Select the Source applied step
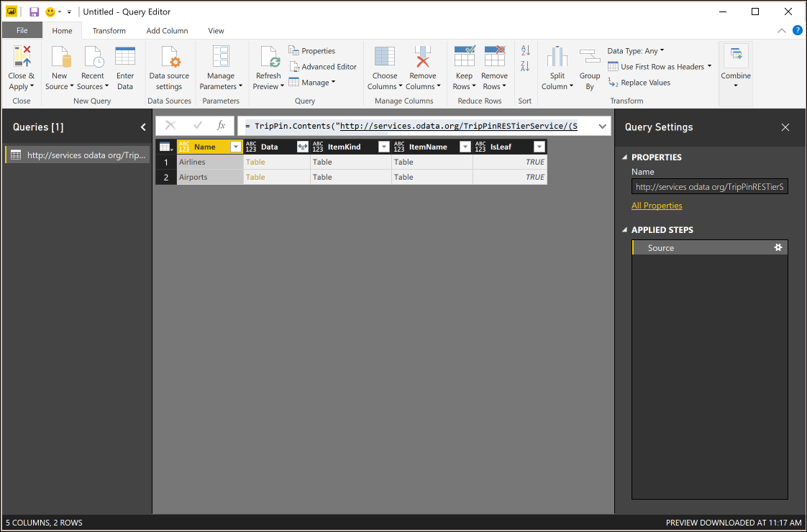Screen dimensions: 807x532 710,247
